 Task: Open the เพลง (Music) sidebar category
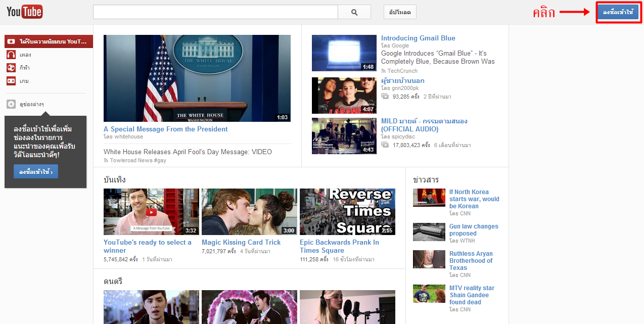[x=25, y=55]
